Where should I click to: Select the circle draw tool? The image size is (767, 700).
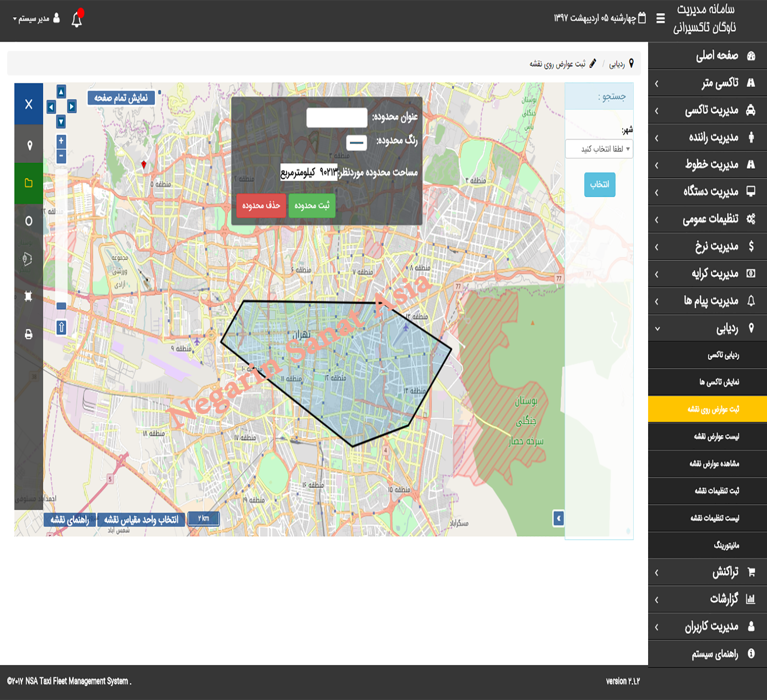click(29, 221)
